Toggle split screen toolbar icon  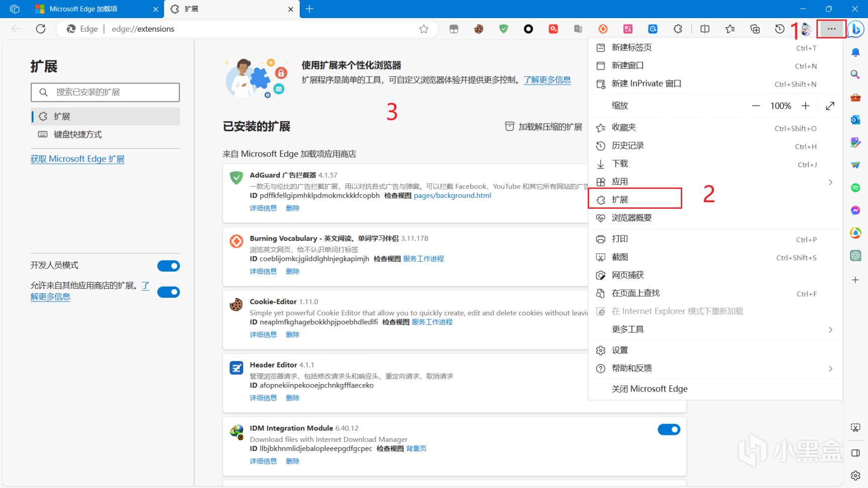705,29
